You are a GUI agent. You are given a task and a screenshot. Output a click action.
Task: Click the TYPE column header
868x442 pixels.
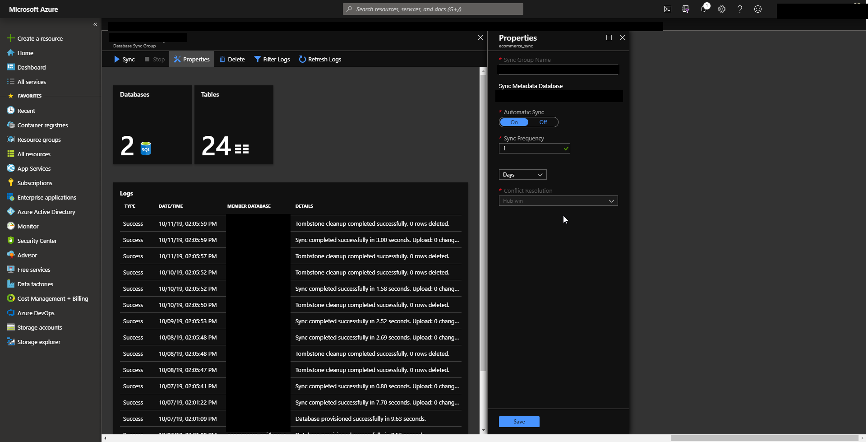[130, 206]
